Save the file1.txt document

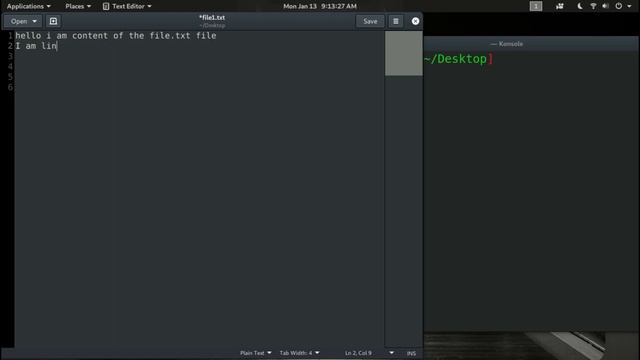(x=370, y=21)
